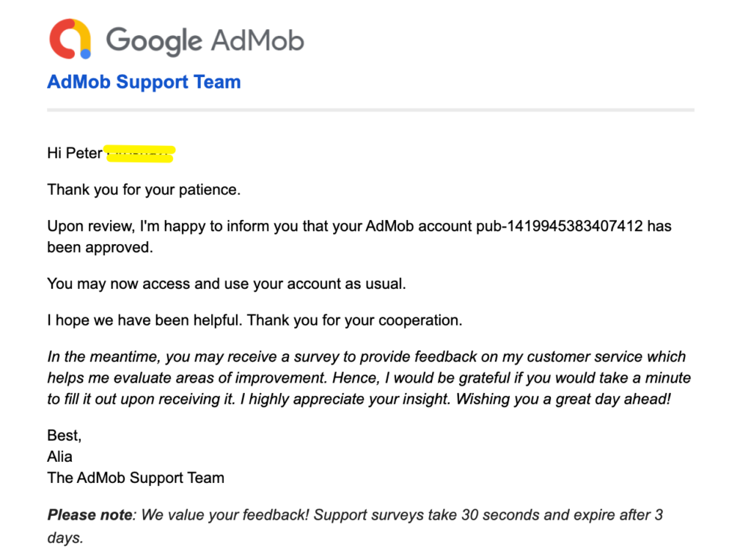The image size is (751, 560).
Task: Click the yellow highlighted redacted name
Action: 140,154
